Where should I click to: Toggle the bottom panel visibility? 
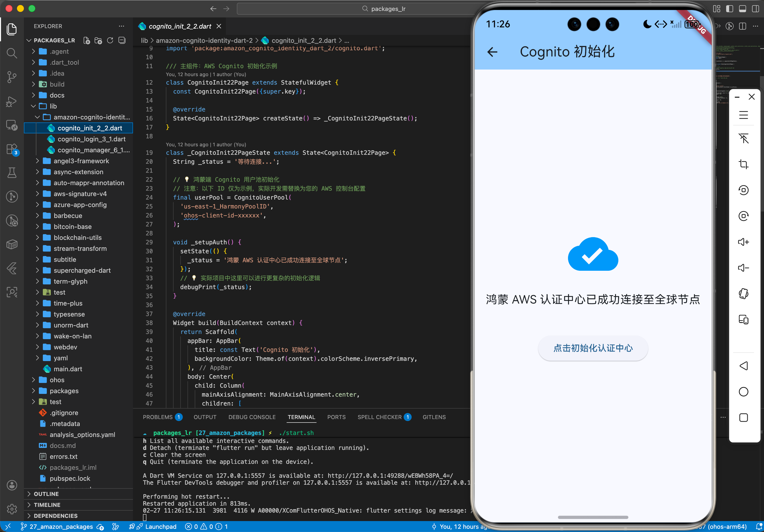click(x=742, y=9)
